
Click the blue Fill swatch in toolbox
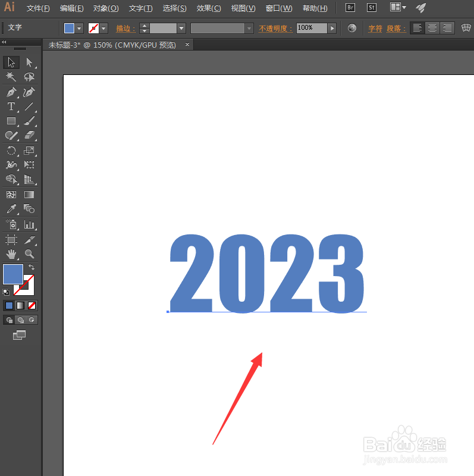coord(13,274)
